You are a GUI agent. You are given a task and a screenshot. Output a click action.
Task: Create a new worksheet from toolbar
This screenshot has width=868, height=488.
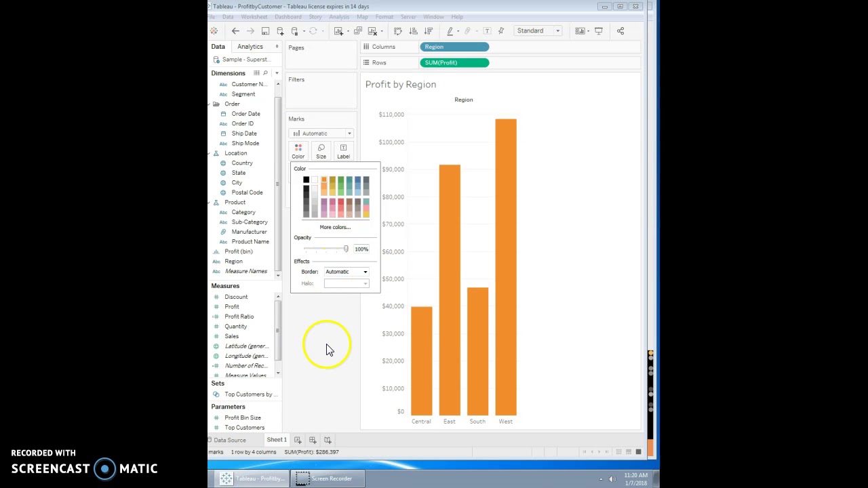pos(338,30)
